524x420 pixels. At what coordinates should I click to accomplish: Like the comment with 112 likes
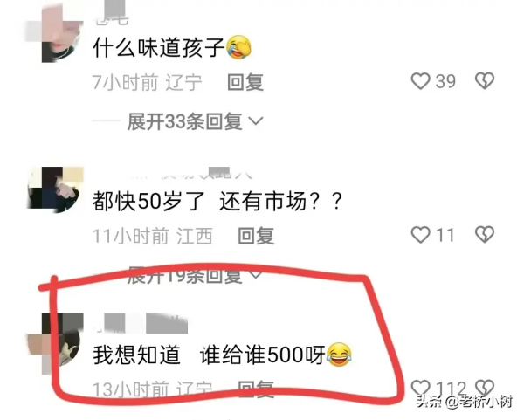[420, 388]
